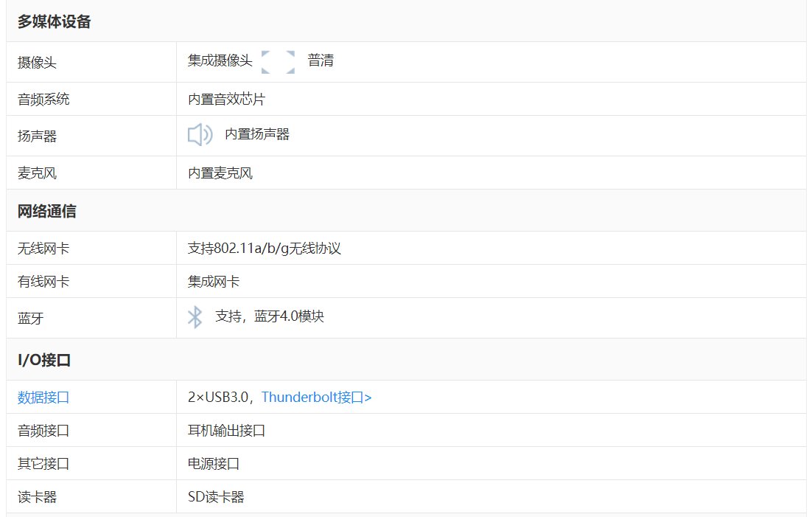
Task: Click the 电源接口 power connector entry
Action: pos(211,463)
